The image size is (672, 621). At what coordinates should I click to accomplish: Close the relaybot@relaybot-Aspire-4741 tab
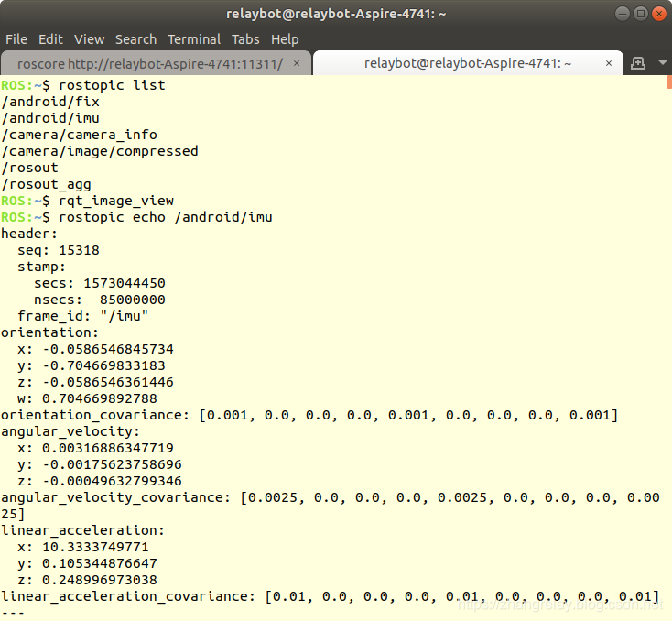pyautogui.click(x=609, y=63)
